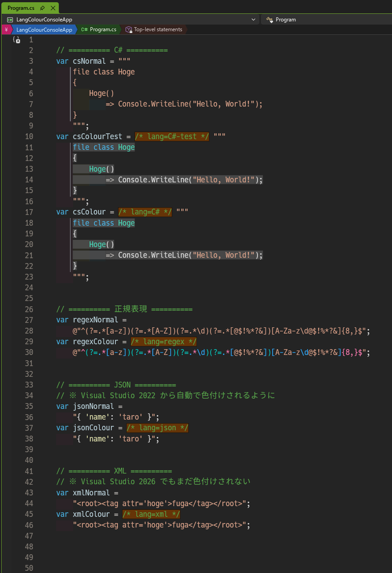The height and width of the screenshot is (573, 392).
Task: Click the pink ¥ breadcrumb root icon
Action: pyautogui.click(x=6, y=29)
